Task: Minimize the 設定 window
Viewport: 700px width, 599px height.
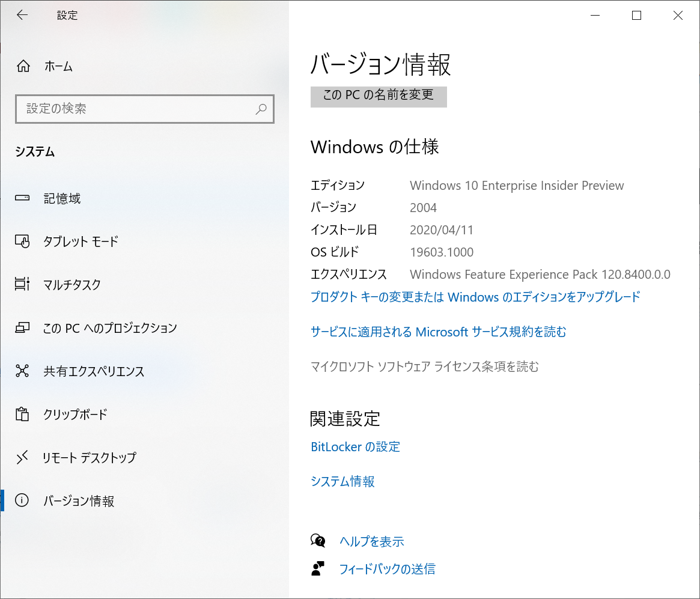Action: (x=595, y=15)
